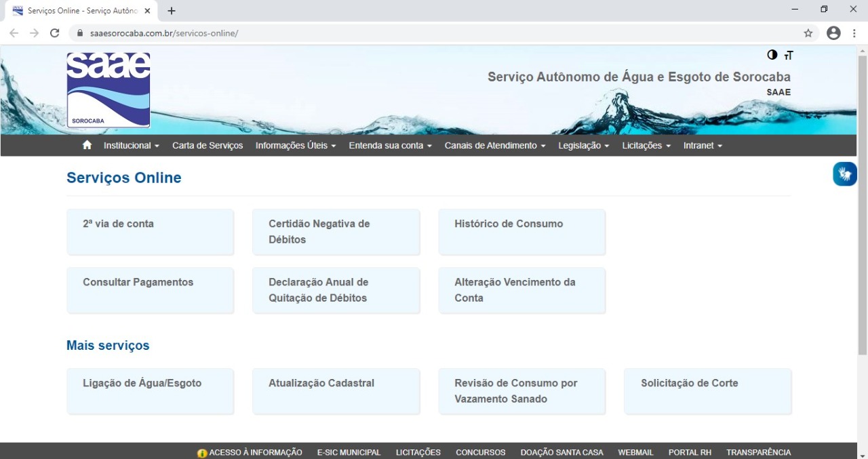
Task: Open the 2ª via de conta service
Action: point(150,232)
